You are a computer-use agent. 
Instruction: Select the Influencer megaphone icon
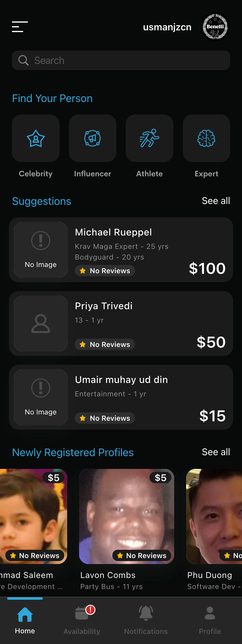coord(92,138)
